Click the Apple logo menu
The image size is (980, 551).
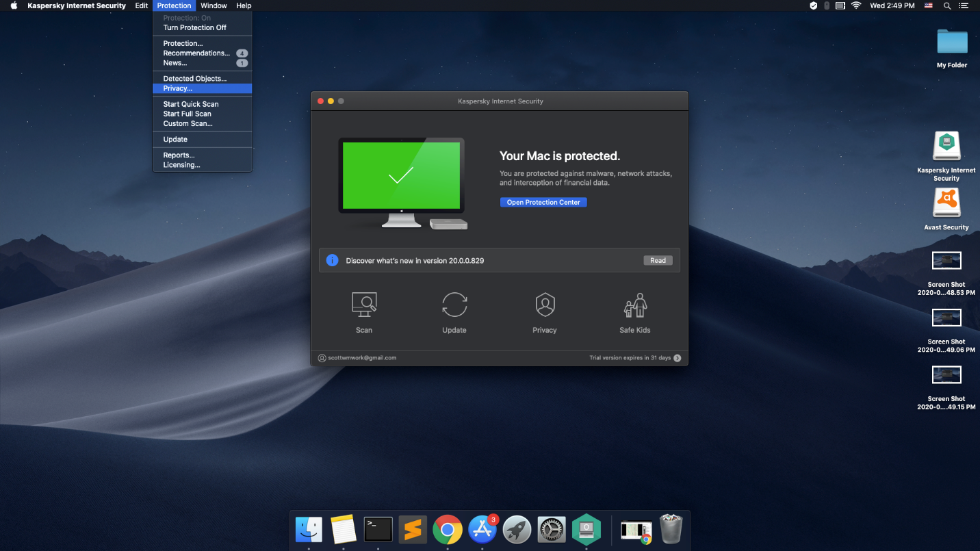pos(14,5)
